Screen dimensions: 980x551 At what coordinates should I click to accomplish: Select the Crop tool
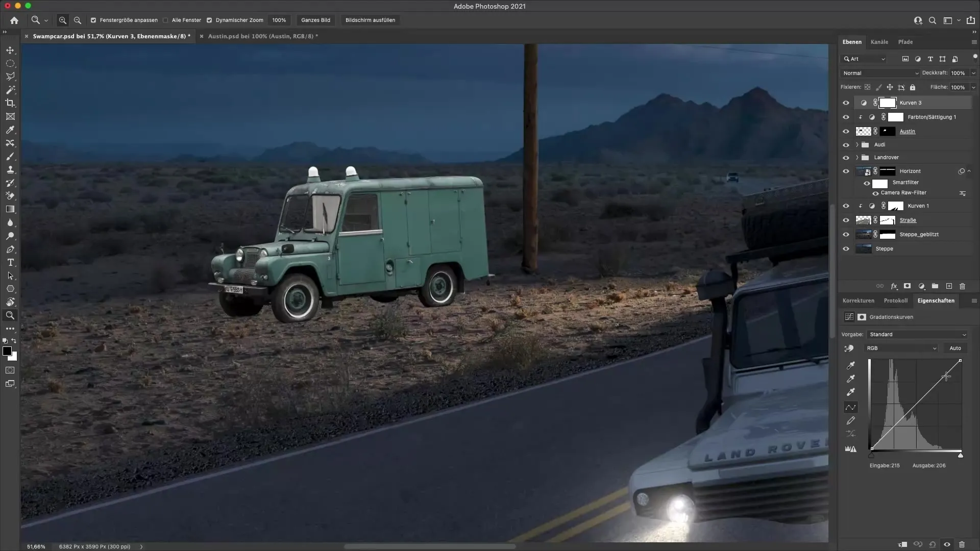click(10, 103)
